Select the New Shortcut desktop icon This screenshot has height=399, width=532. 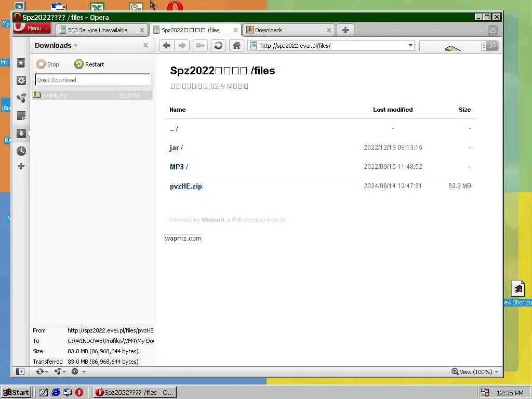click(x=518, y=293)
